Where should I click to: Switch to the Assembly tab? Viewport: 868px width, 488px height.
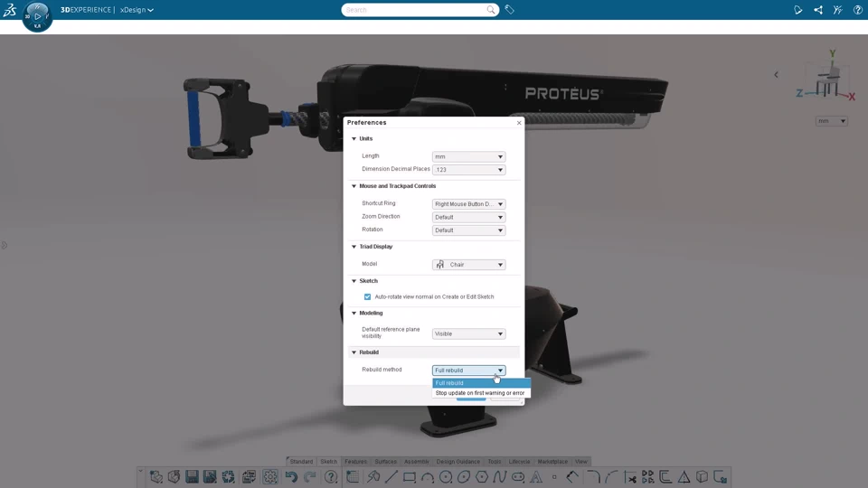click(416, 462)
